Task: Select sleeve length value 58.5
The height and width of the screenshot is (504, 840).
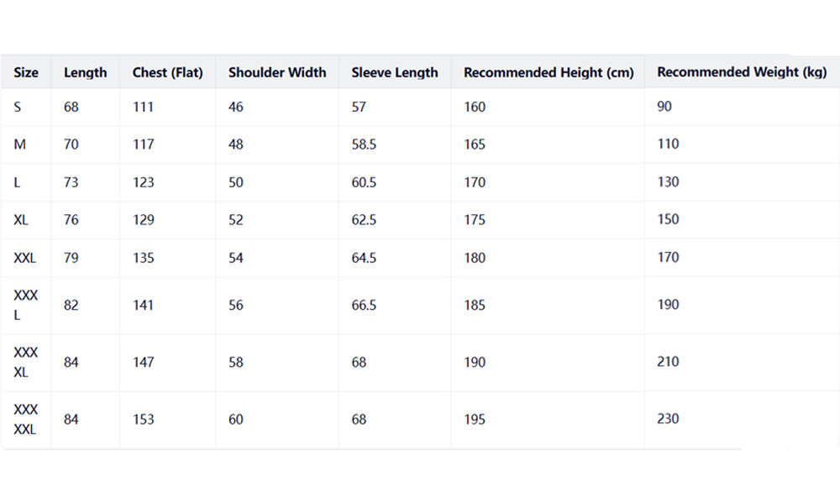Action: pyautogui.click(x=364, y=144)
